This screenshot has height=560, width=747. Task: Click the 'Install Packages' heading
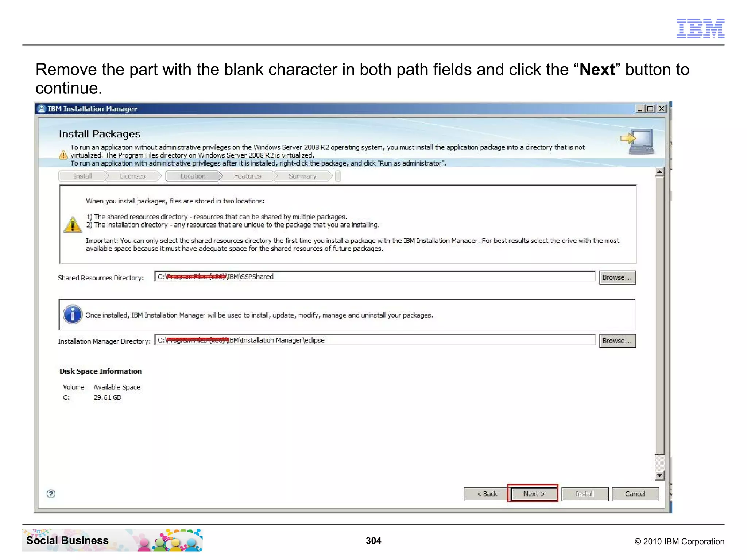click(100, 134)
